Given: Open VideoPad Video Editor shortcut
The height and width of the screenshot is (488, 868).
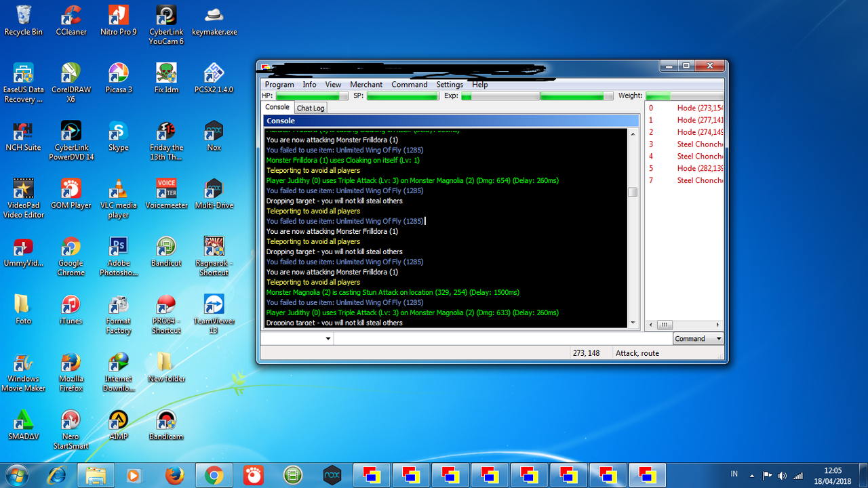Looking at the screenshot, I should click(x=23, y=198).
